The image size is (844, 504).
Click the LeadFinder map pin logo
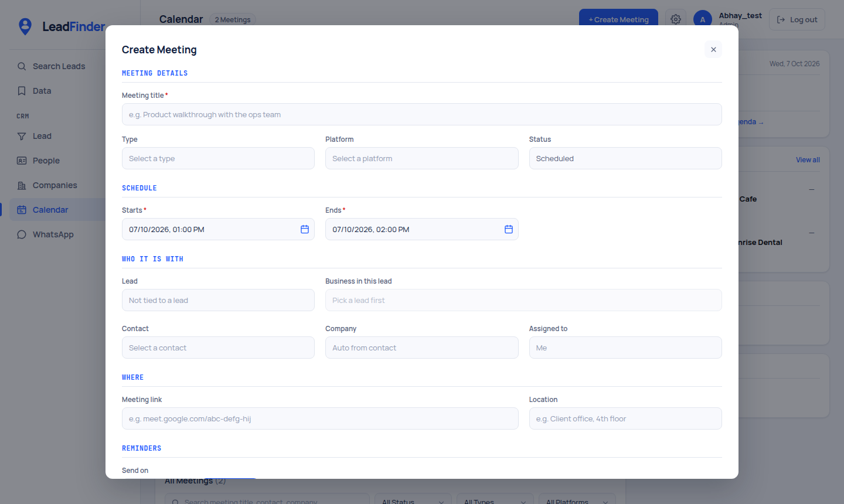tap(25, 26)
